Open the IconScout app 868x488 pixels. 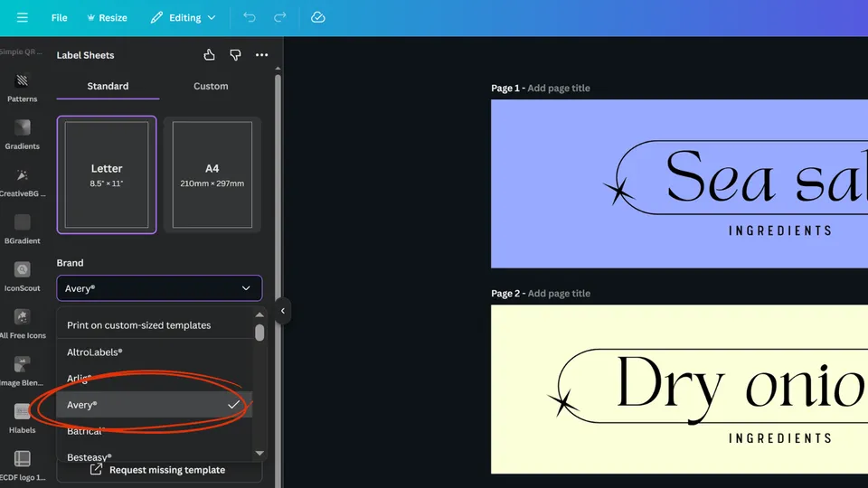[x=22, y=277]
